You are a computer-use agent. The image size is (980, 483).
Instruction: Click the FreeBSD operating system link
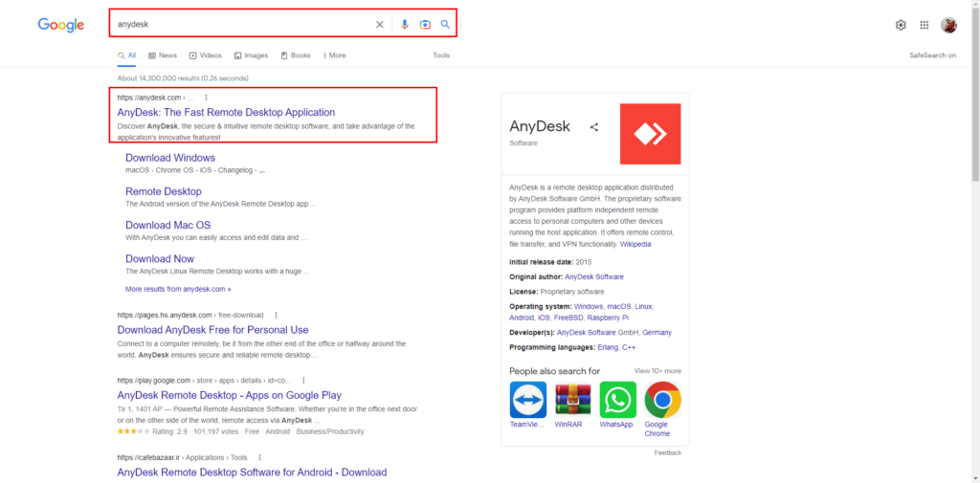pos(567,318)
